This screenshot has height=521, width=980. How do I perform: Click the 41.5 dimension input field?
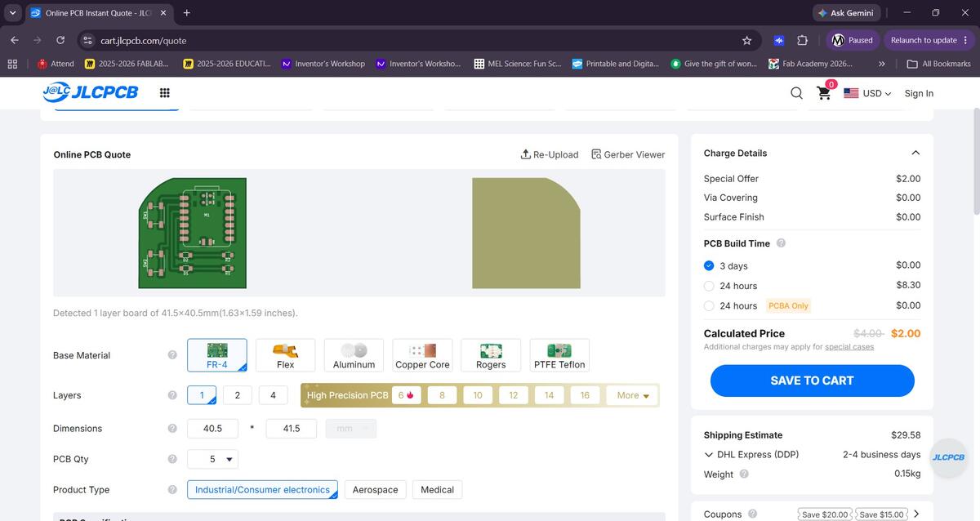click(292, 429)
